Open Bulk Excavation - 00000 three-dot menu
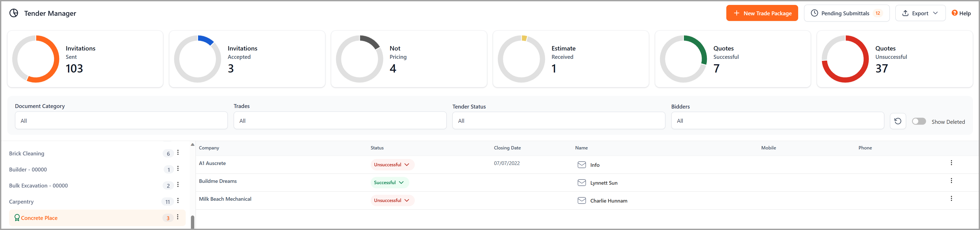 click(x=178, y=185)
